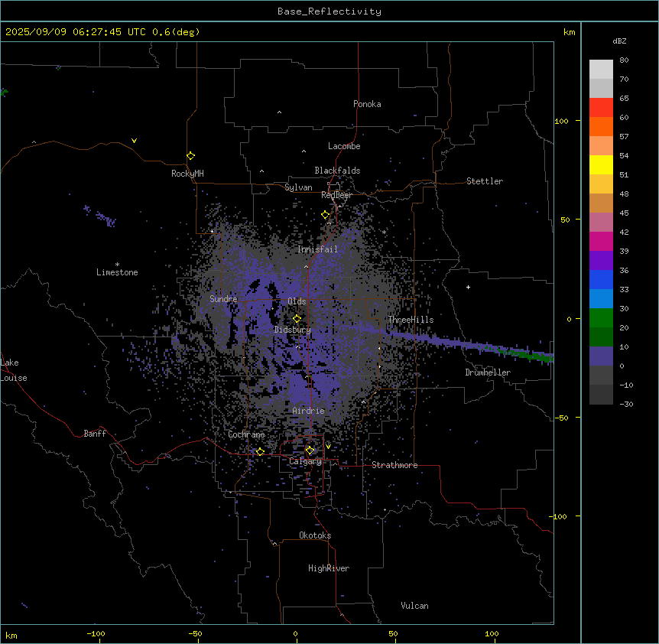This screenshot has width=659, height=644.
Task: Click the -50 tick on the right axis
Action: 561,418
